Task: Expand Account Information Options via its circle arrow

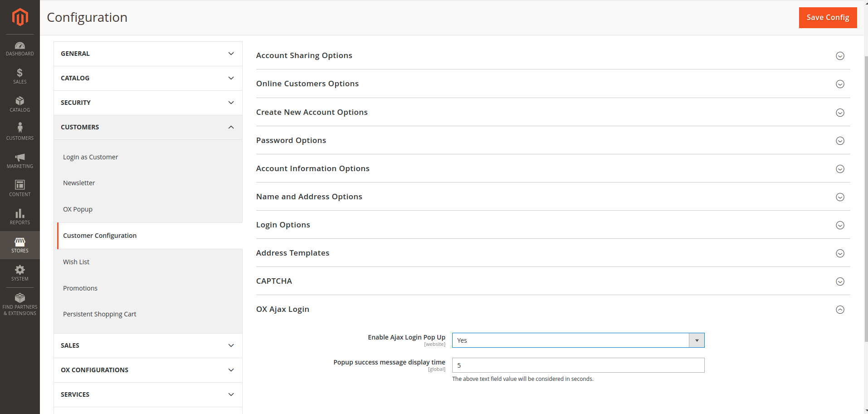Action: (840, 169)
